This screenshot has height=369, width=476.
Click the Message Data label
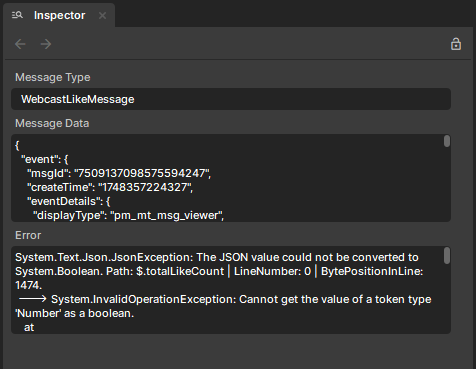52,123
